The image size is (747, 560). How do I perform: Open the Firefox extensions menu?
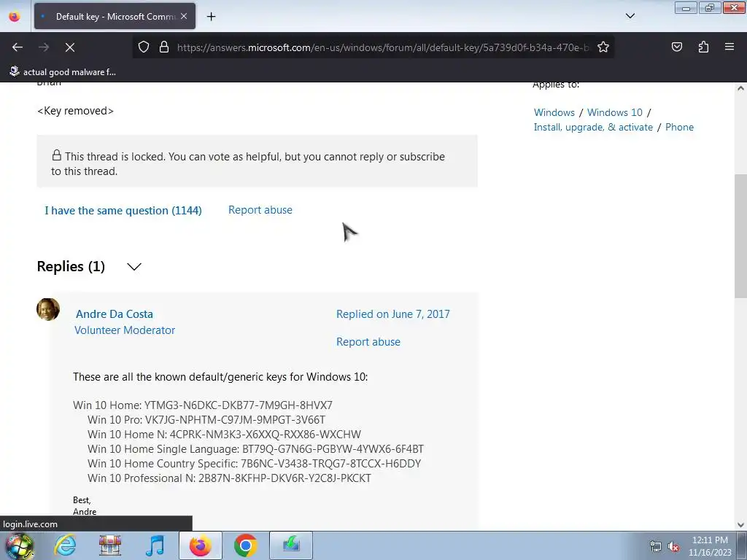click(703, 47)
